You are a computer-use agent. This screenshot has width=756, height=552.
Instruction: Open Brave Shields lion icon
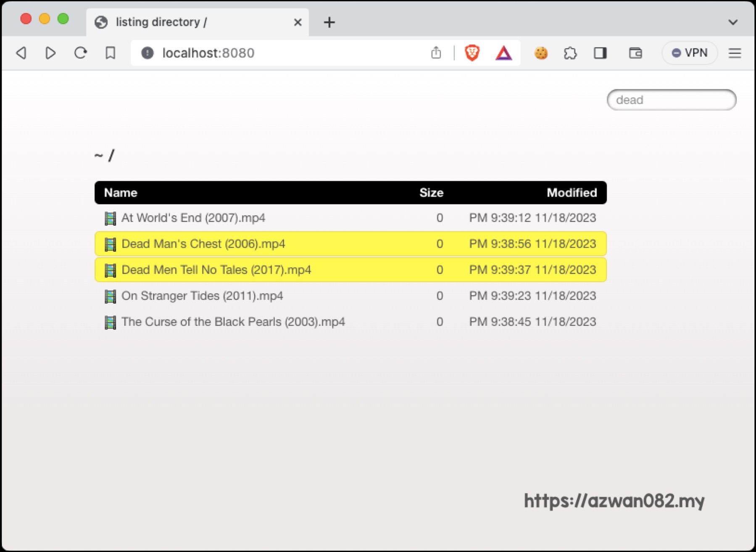pos(472,53)
